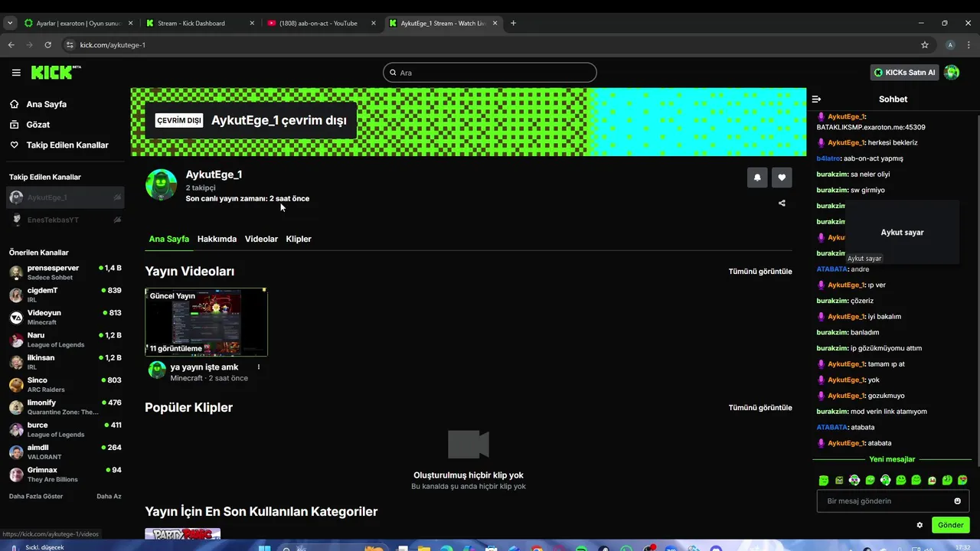
Task: Click KICKs Satın Al button
Action: tap(904, 73)
